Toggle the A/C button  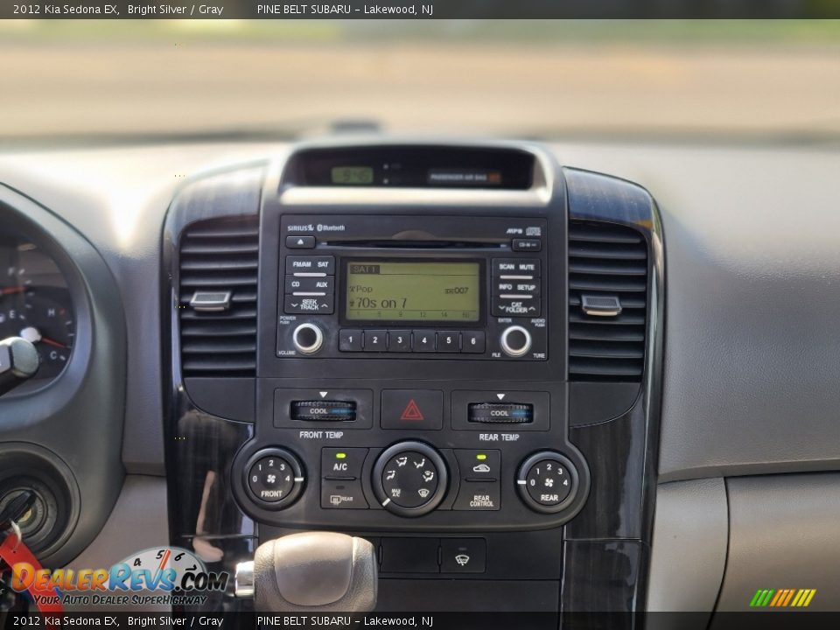pos(340,464)
